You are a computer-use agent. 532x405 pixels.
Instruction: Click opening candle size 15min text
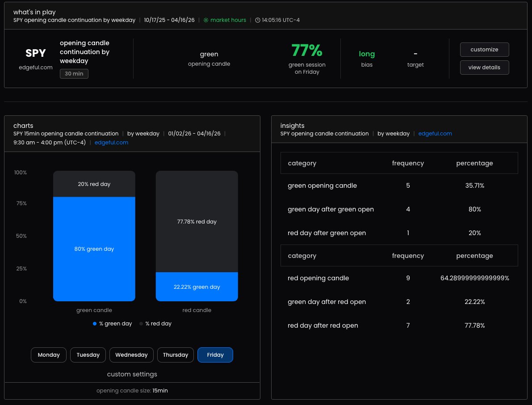click(132, 391)
